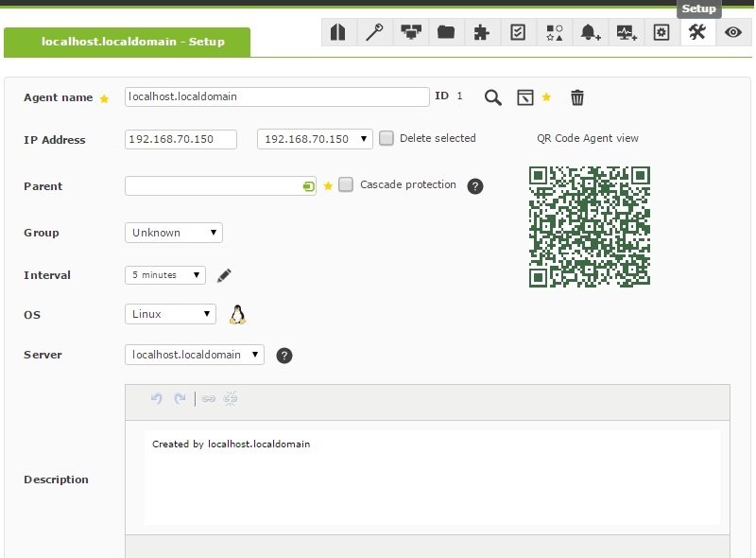Click the redo icon in description editor
756x558 pixels.
click(x=180, y=399)
